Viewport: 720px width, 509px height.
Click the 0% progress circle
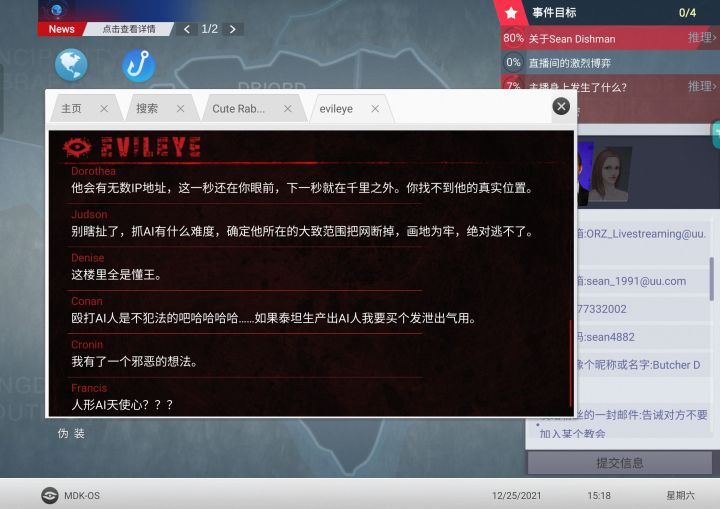pos(513,62)
